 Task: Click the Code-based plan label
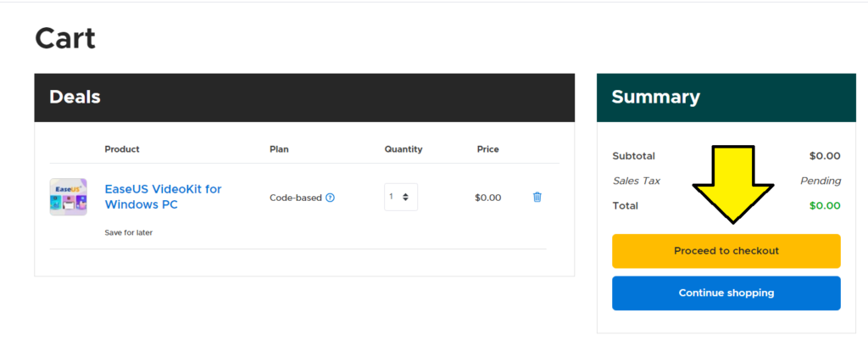click(296, 198)
